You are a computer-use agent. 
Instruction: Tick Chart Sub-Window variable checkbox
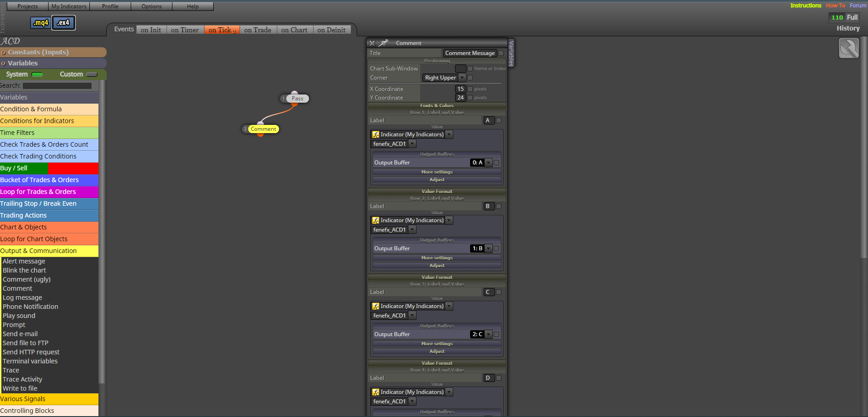click(470, 69)
